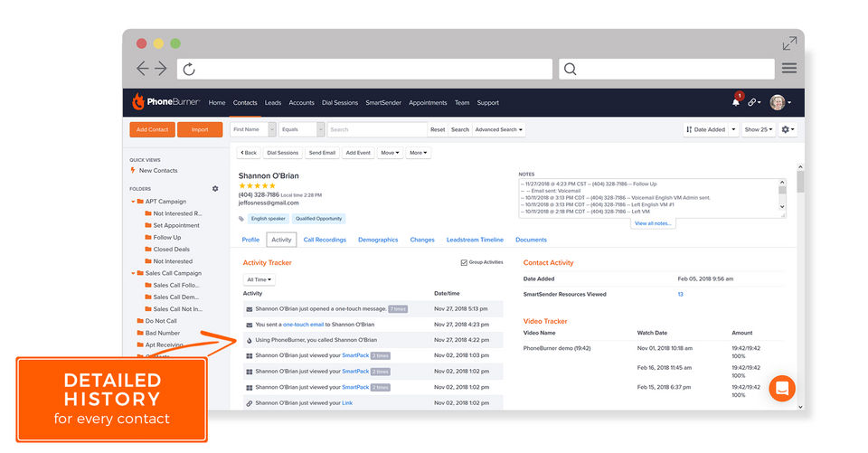Click the one-touch email link

coord(304,325)
